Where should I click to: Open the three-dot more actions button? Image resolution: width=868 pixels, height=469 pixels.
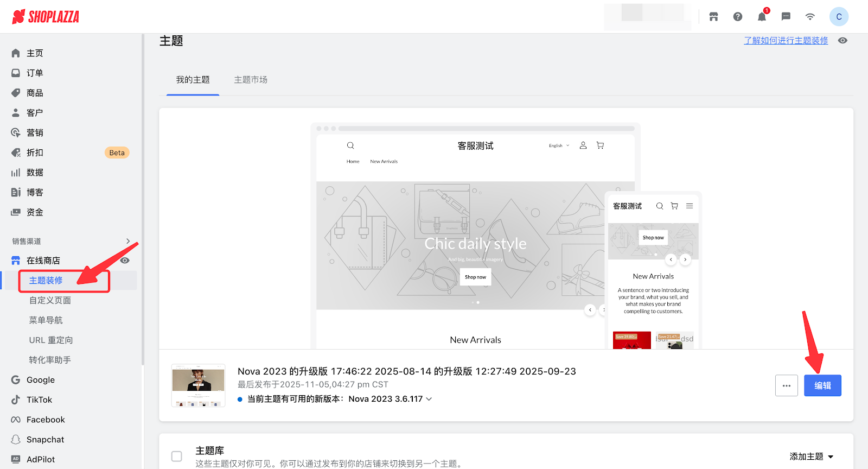786,385
